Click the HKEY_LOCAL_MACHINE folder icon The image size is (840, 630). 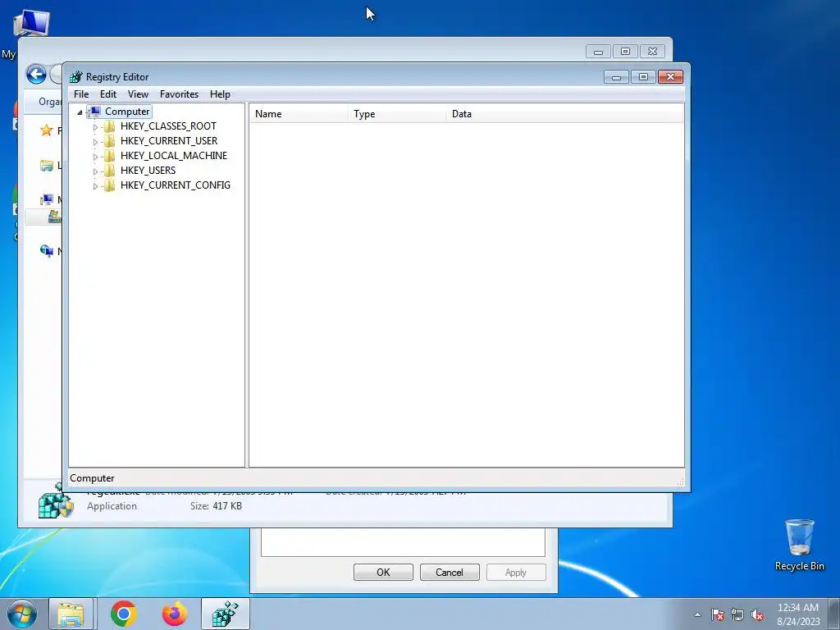pyautogui.click(x=109, y=156)
